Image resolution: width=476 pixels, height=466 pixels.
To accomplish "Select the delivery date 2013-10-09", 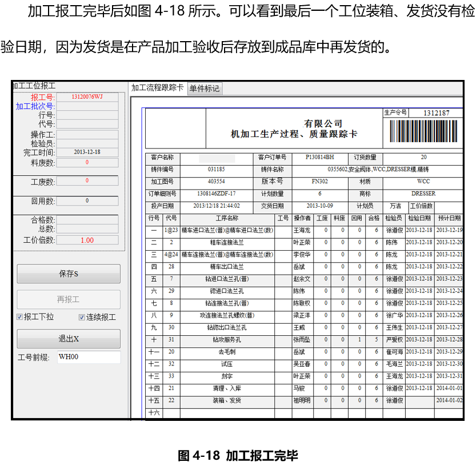I will [319, 206].
